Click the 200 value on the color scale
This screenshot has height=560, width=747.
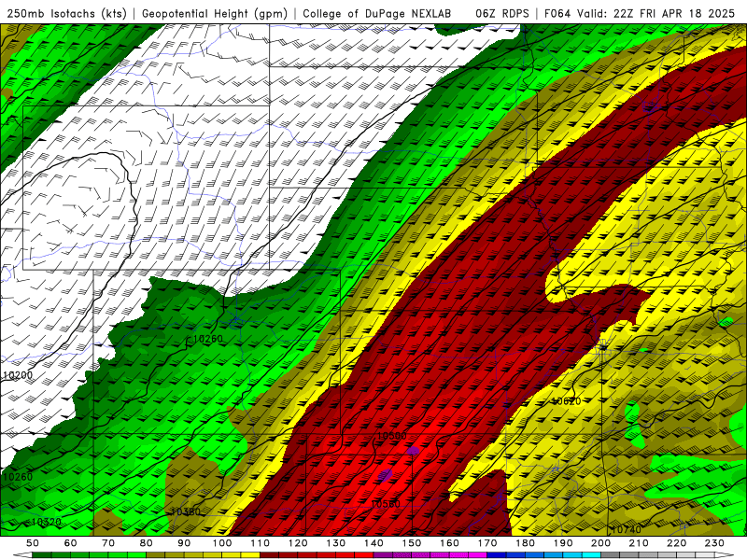click(x=600, y=543)
